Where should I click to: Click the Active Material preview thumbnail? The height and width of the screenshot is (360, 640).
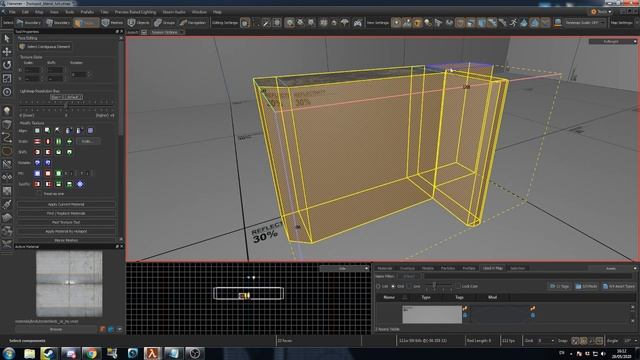click(69, 284)
